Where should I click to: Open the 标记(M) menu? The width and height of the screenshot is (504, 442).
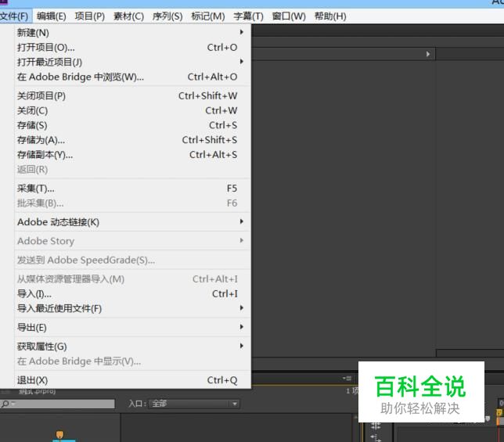(208, 16)
